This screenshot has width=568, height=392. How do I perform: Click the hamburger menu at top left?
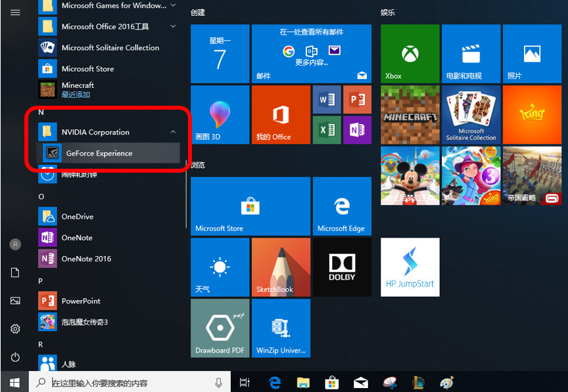coord(15,12)
